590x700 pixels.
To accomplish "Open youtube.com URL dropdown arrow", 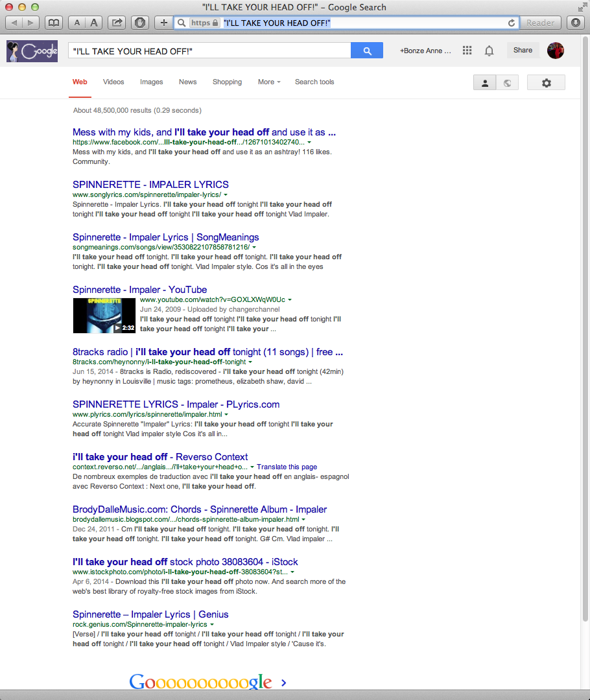I will (290, 300).
